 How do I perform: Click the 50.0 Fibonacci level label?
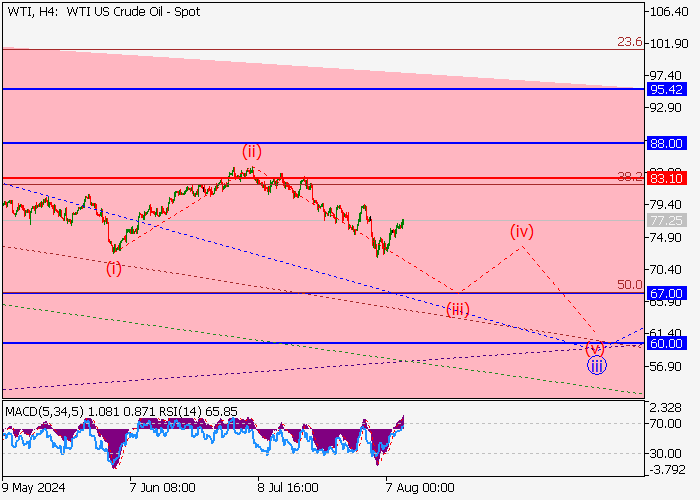(629, 284)
